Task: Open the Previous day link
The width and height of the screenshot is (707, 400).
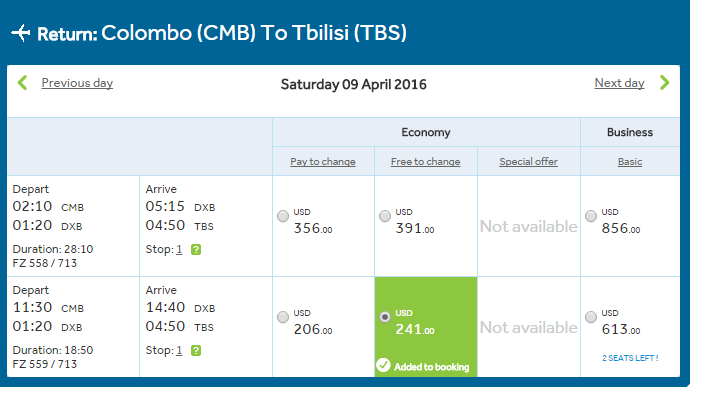Action: pos(77,83)
